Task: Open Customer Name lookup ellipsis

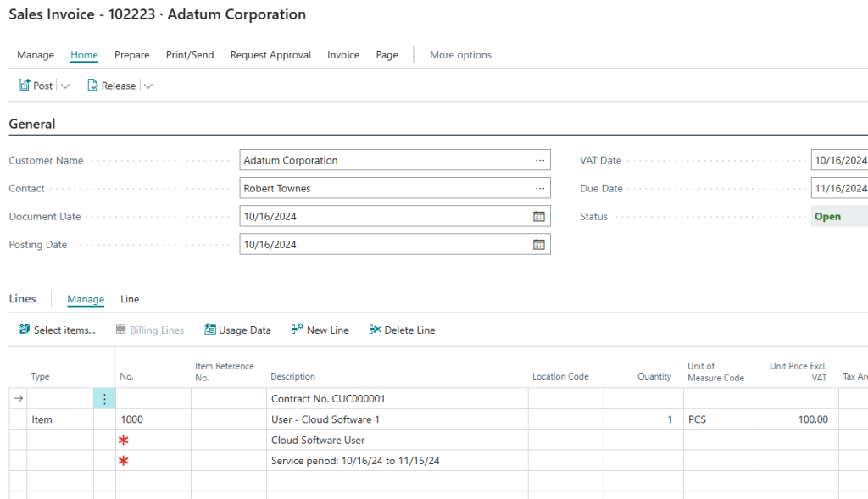Action: coord(539,160)
